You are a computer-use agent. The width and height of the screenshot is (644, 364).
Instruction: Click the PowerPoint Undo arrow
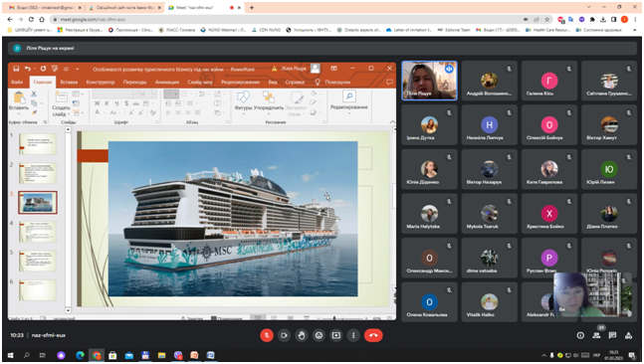pos(28,69)
